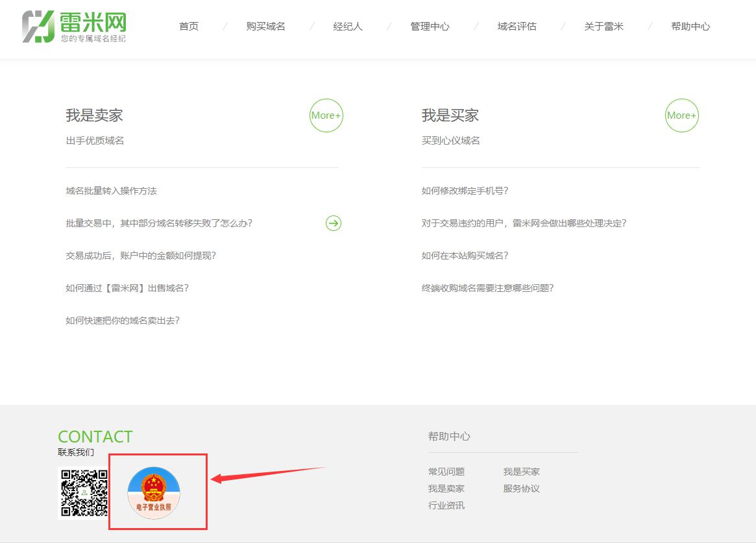Go to 首页 in the top navigation
Viewport: 756px width, 543px height.
point(189,27)
